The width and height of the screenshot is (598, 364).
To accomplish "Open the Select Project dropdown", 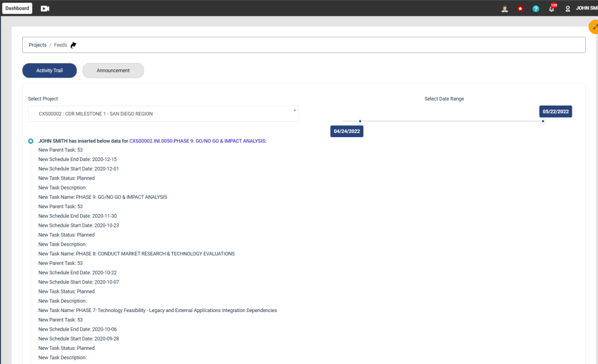I will pos(164,114).
